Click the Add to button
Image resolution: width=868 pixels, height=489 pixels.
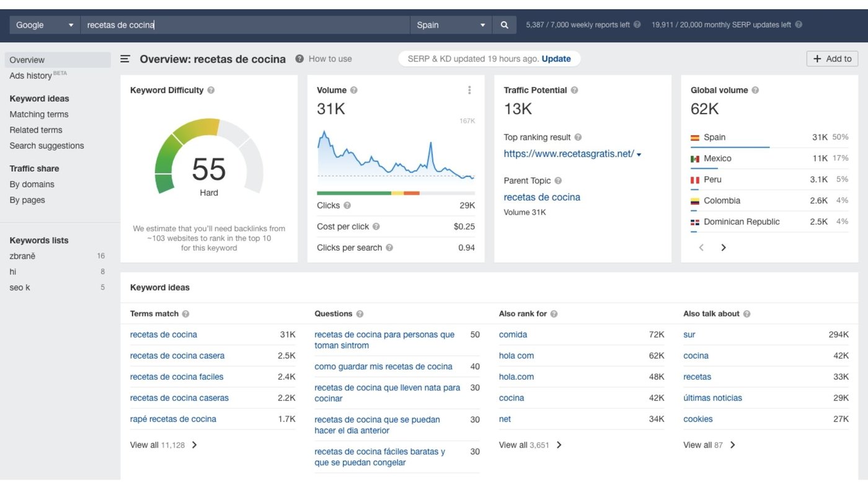832,59
